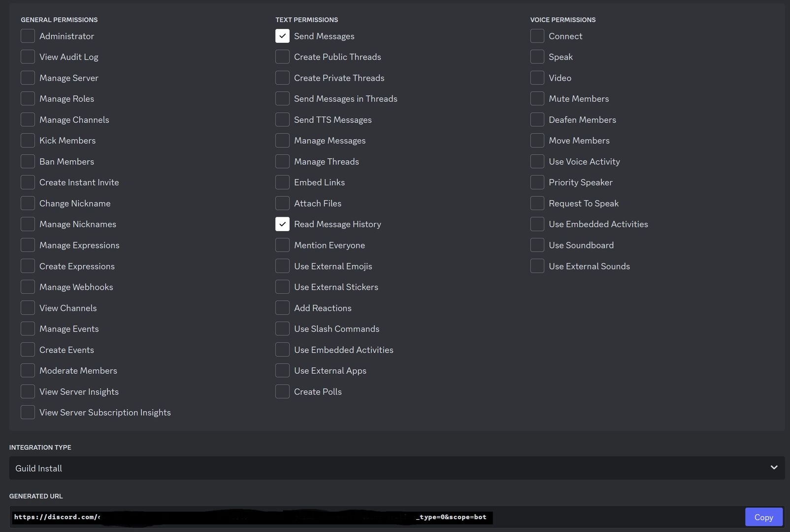Check the Connect voice permission

pos(537,36)
